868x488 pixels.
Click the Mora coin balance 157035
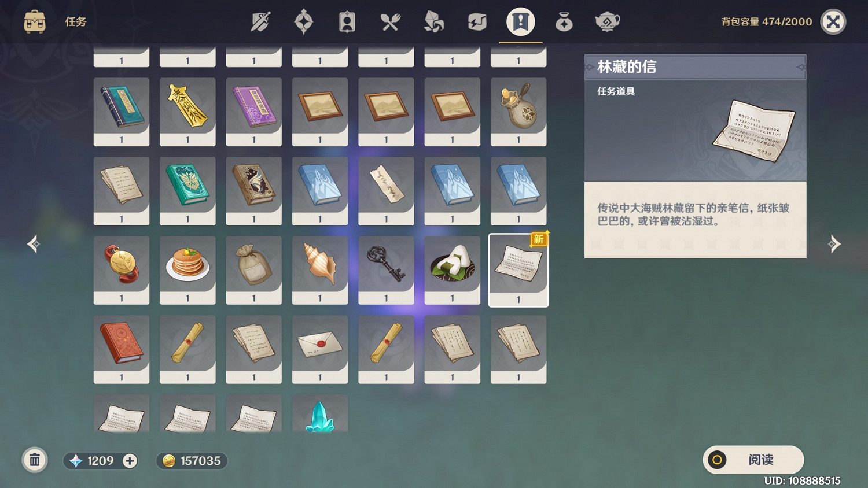point(192,461)
